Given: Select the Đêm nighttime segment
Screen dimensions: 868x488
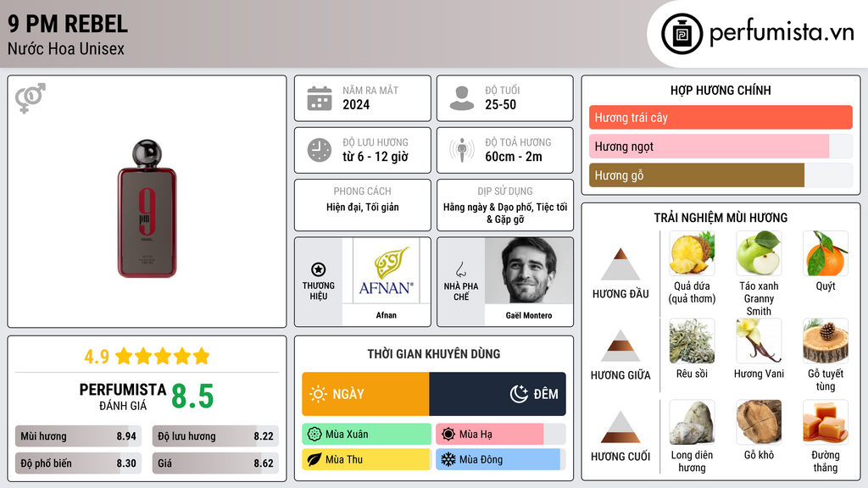Looking at the screenshot, I should 498,394.
